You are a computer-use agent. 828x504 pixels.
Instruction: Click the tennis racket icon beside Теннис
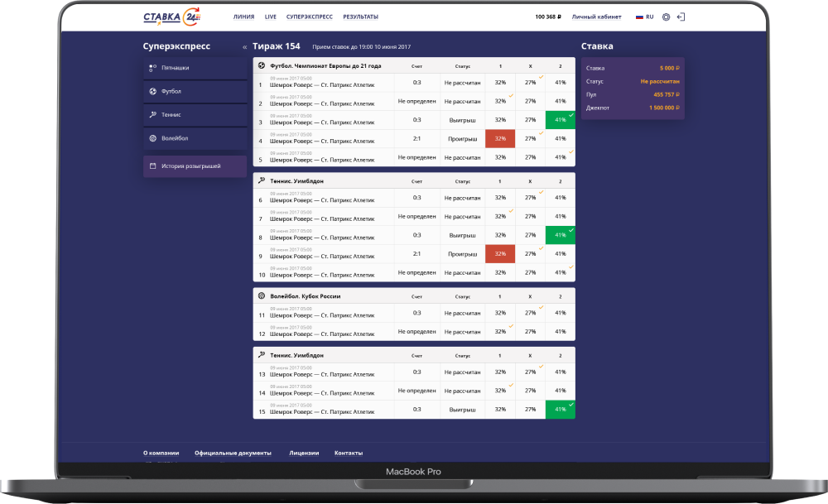tap(153, 115)
